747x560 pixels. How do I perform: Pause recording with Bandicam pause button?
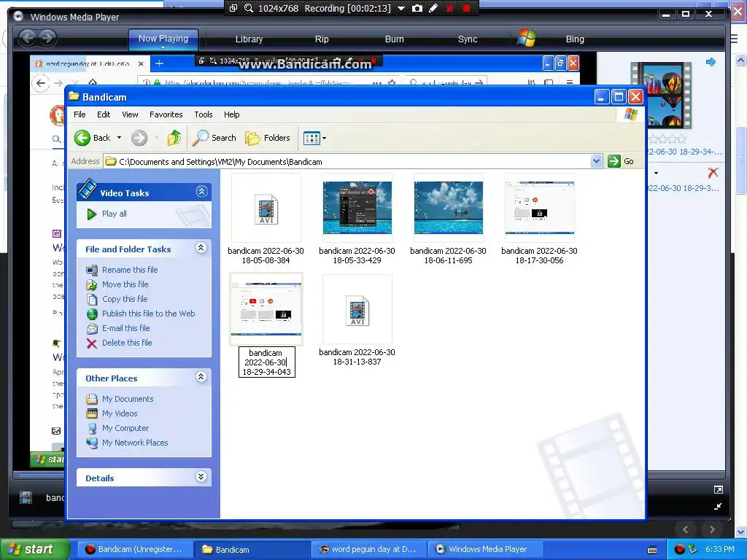pyautogui.click(x=449, y=8)
